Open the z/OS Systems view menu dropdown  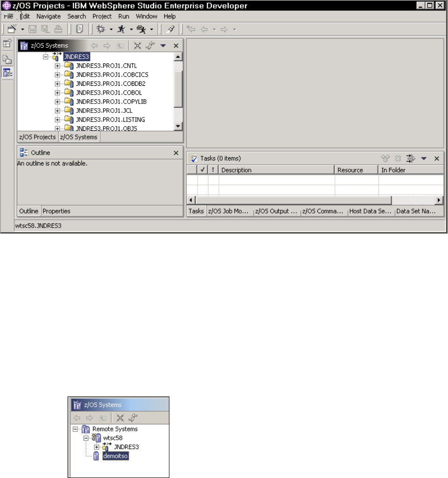(x=163, y=46)
